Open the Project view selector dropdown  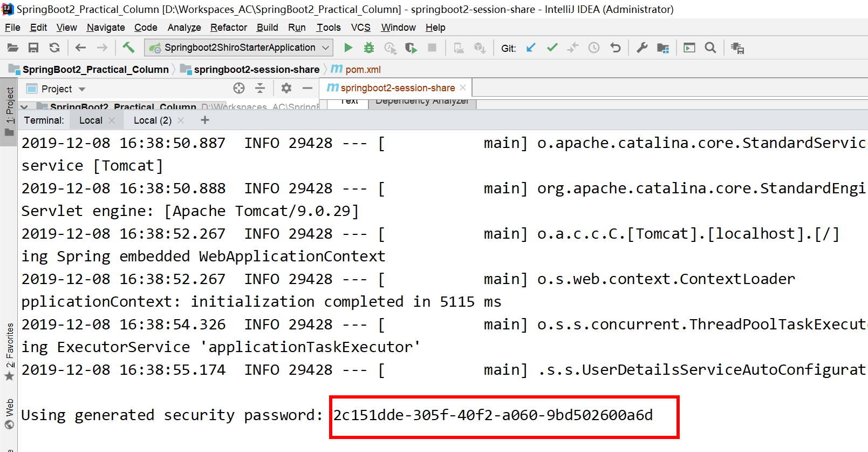click(x=56, y=89)
